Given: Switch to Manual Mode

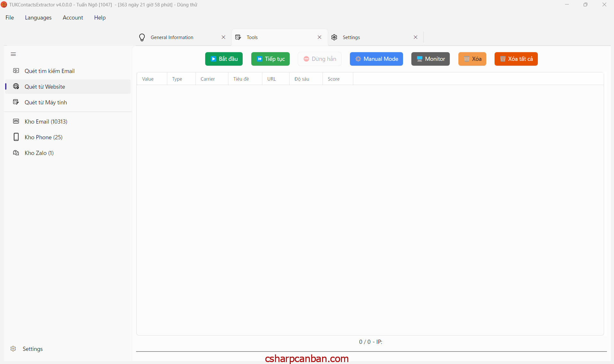Looking at the screenshot, I should tap(376, 59).
